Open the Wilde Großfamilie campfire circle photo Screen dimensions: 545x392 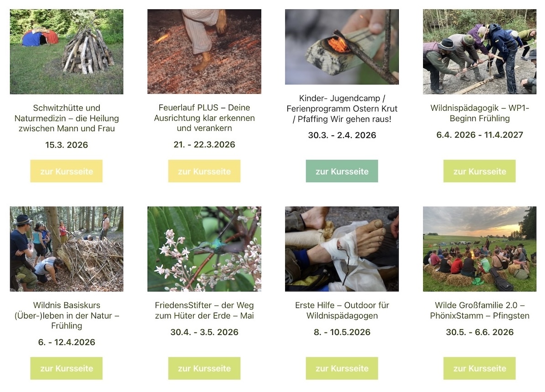[x=479, y=249]
